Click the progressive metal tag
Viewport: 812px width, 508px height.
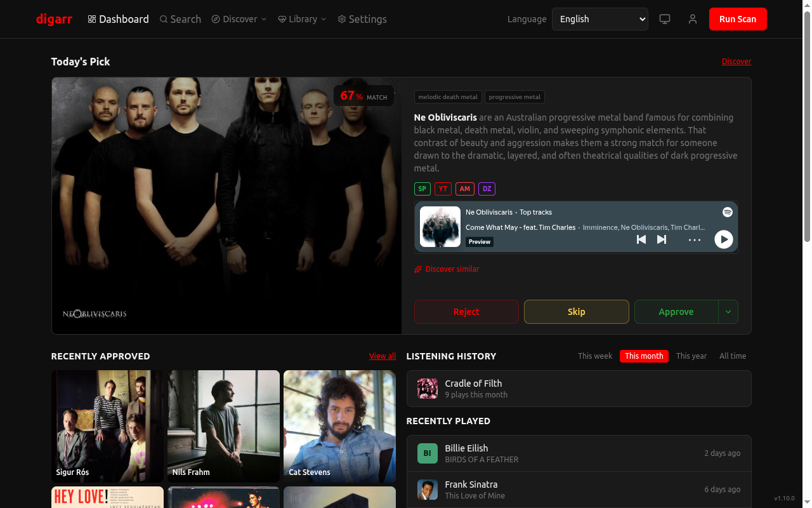(514, 97)
